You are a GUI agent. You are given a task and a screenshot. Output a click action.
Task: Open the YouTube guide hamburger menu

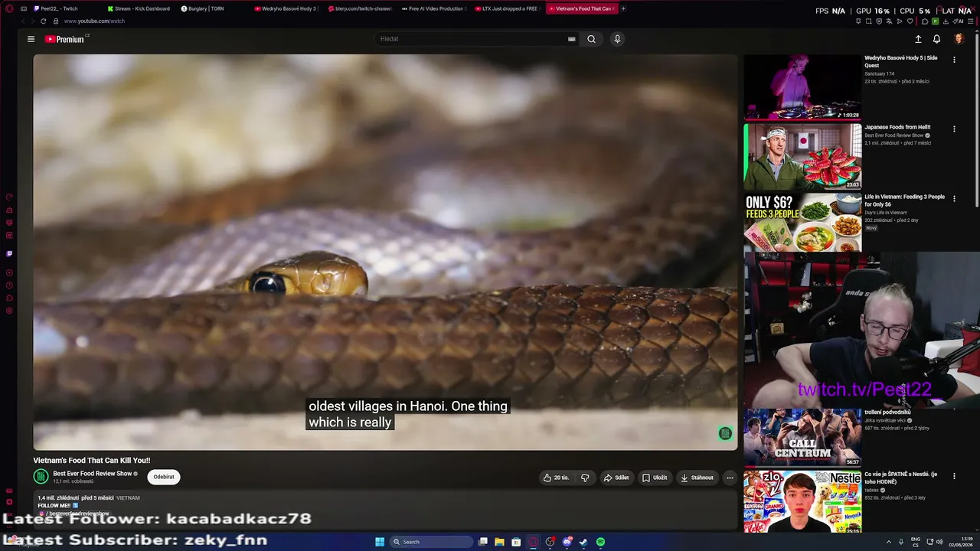point(31,39)
